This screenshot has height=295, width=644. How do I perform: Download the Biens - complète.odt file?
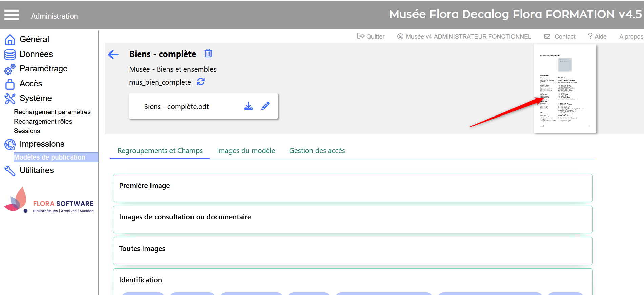(248, 106)
